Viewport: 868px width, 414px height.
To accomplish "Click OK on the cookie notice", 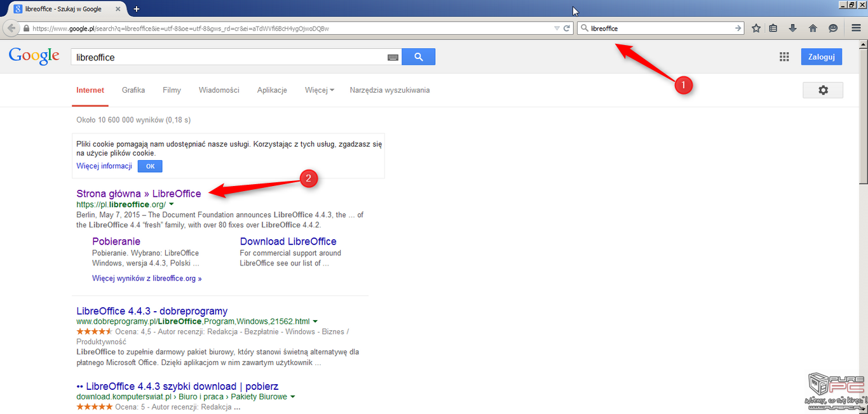I will click(x=150, y=166).
